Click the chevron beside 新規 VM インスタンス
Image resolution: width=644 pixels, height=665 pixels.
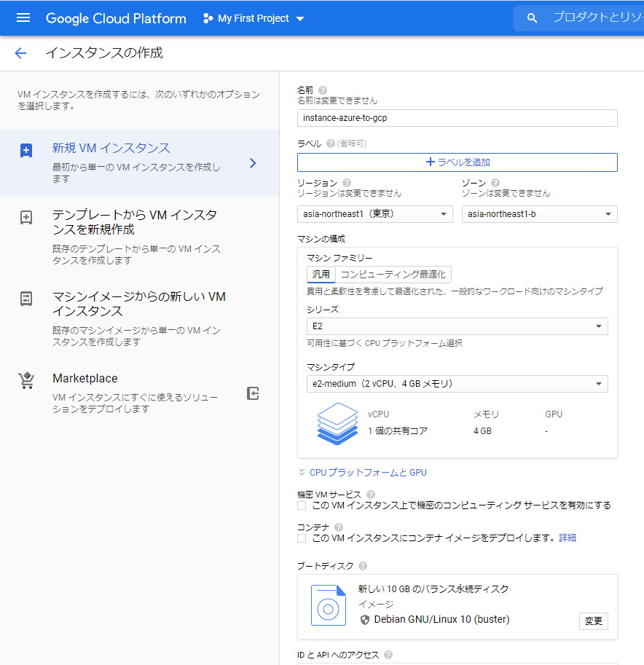[253, 163]
